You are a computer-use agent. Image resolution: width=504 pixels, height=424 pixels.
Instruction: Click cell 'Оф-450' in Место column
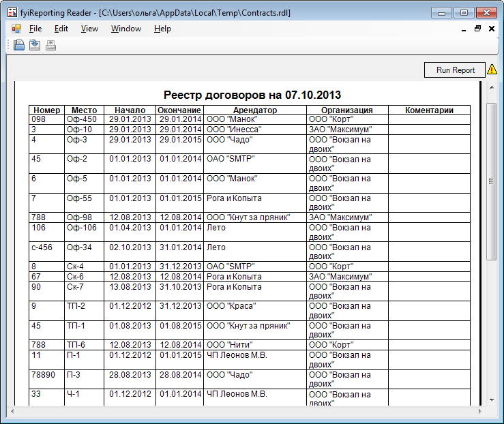coord(84,119)
